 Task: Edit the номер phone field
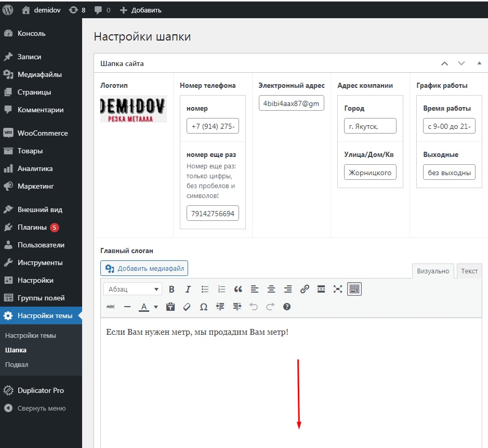coord(213,126)
